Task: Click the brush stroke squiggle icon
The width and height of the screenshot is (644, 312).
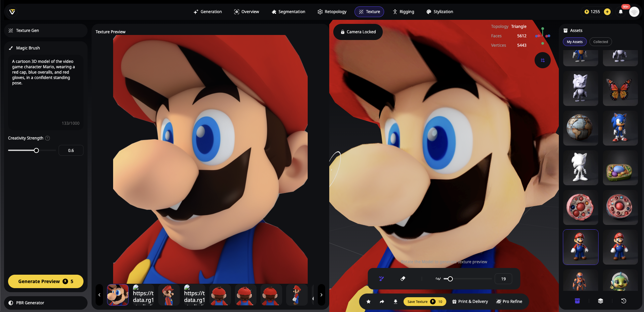Action: pos(438,279)
